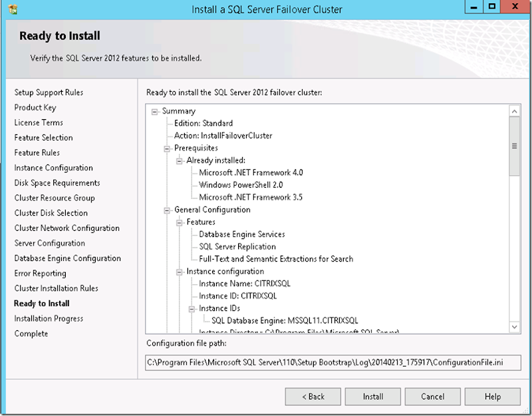Select Microsoft .NET Framework 3.5 row
The width and height of the screenshot is (532, 416).
coord(251,197)
